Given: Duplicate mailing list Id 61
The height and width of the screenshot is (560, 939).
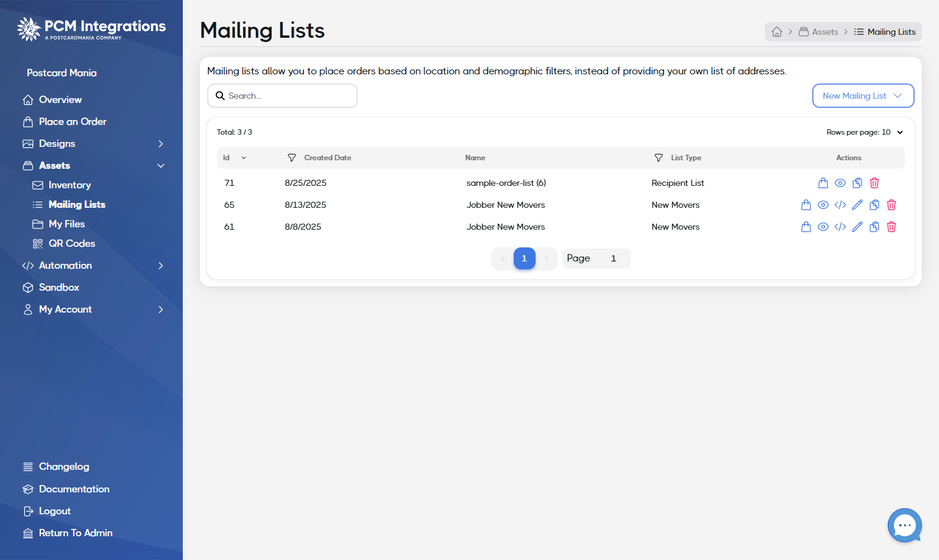Looking at the screenshot, I should [x=874, y=227].
